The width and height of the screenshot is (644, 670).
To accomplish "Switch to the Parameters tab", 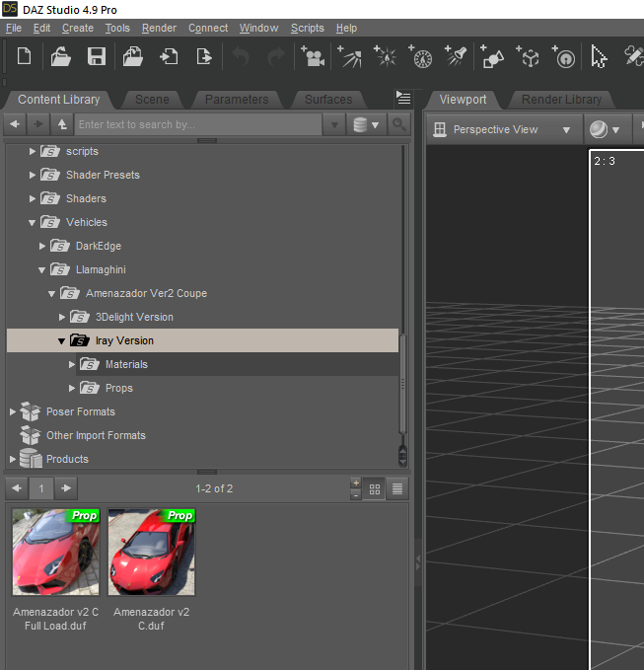I will point(237,100).
